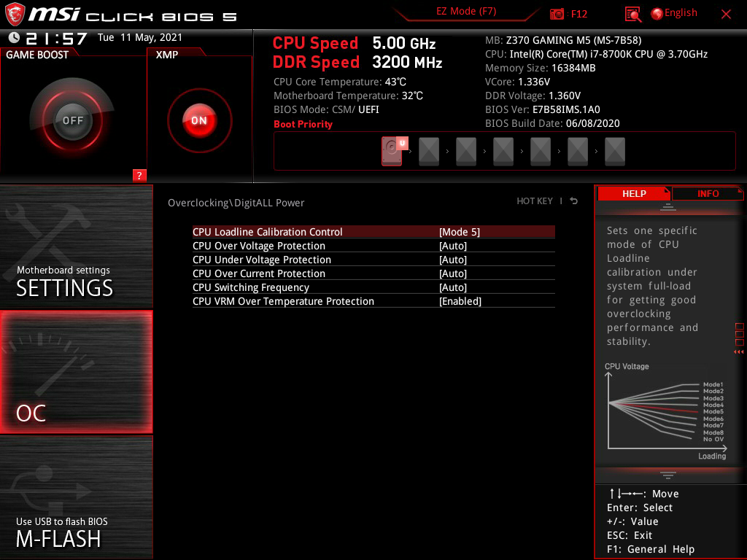This screenshot has height=560, width=747.
Task: Open the OC overclocking section
Action: tap(76, 373)
